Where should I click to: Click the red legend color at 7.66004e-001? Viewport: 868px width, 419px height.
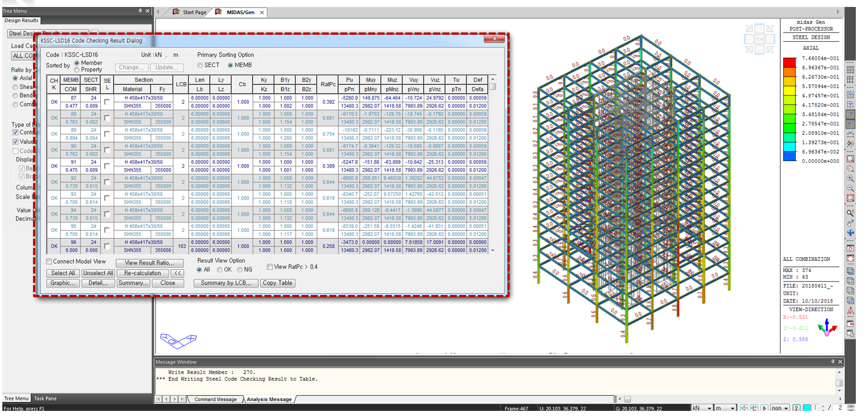pyautogui.click(x=789, y=63)
